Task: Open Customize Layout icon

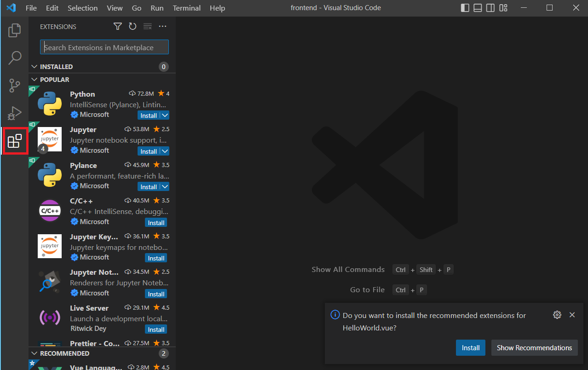Action: click(x=503, y=8)
